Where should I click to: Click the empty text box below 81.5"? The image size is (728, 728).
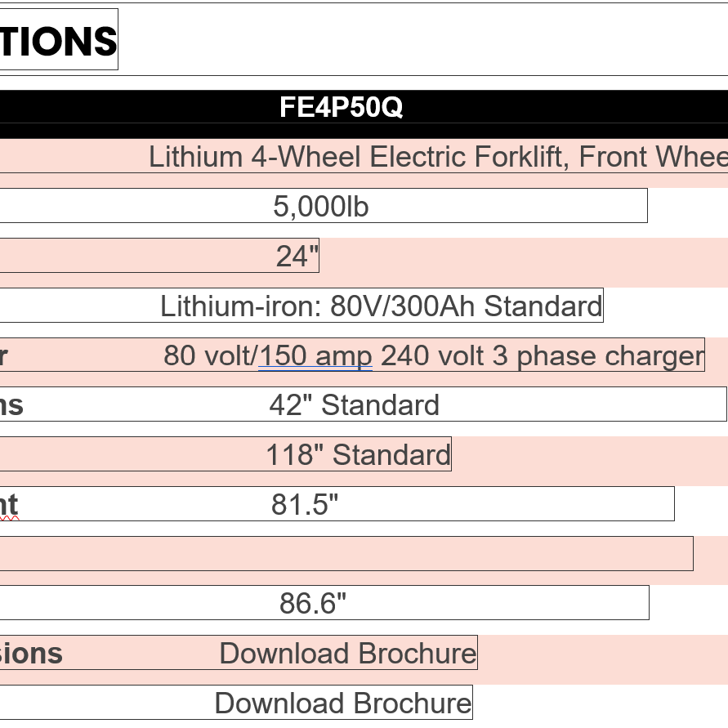tap(346, 554)
